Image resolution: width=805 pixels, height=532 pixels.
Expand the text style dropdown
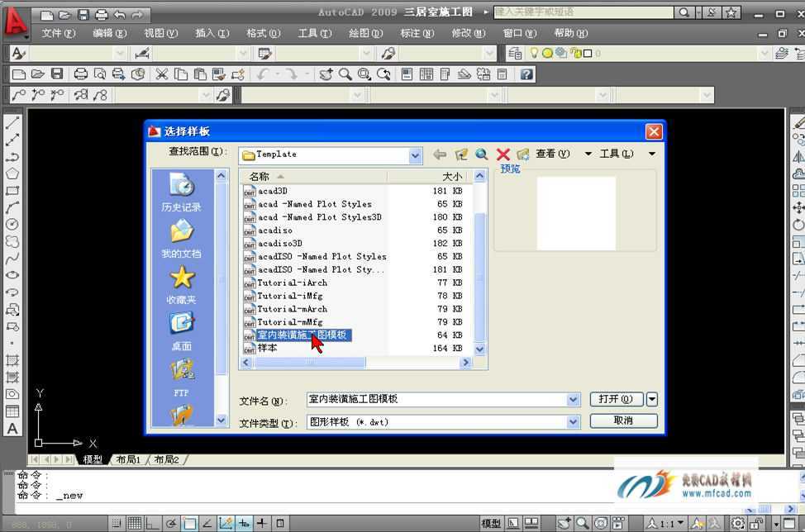click(x=120, y=53)
